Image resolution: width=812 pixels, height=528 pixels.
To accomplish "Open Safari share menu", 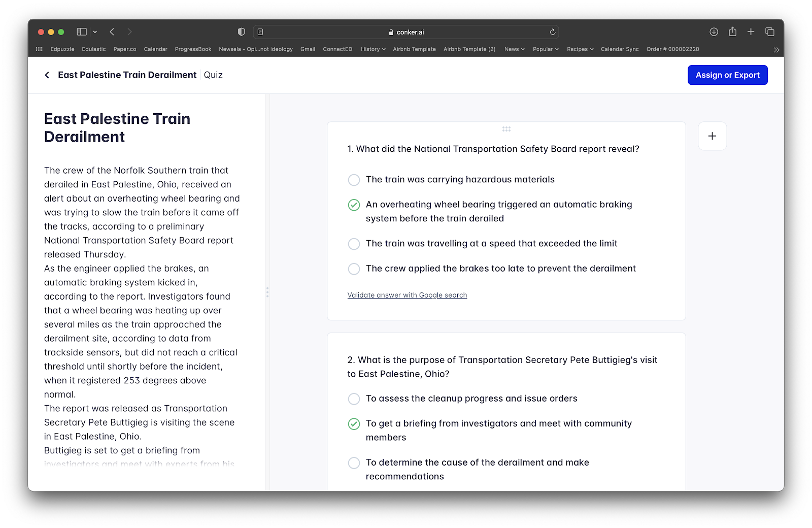I will [732, 31].
